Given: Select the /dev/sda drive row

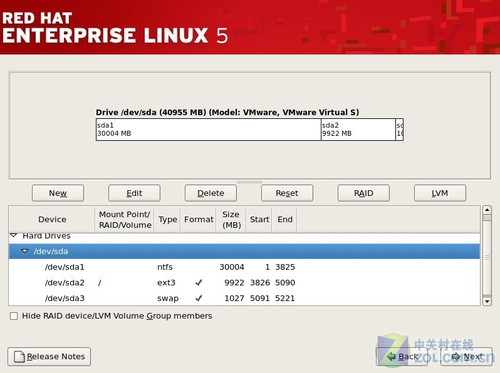Looking at the screenshot, I should pyautogui.click(x=244, y=251).
